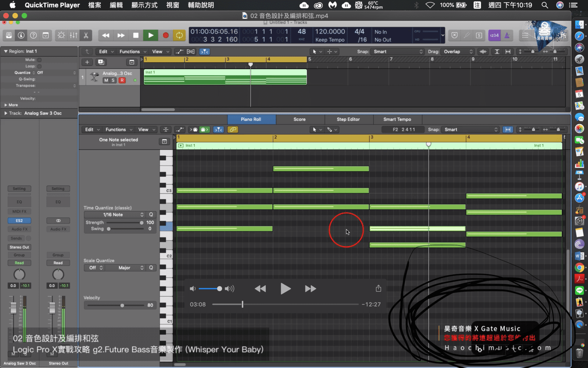This screenshot has width=588, height=368.
Task: Adjust the Piano Roll Velocity slider
Action: click(122, 305)
